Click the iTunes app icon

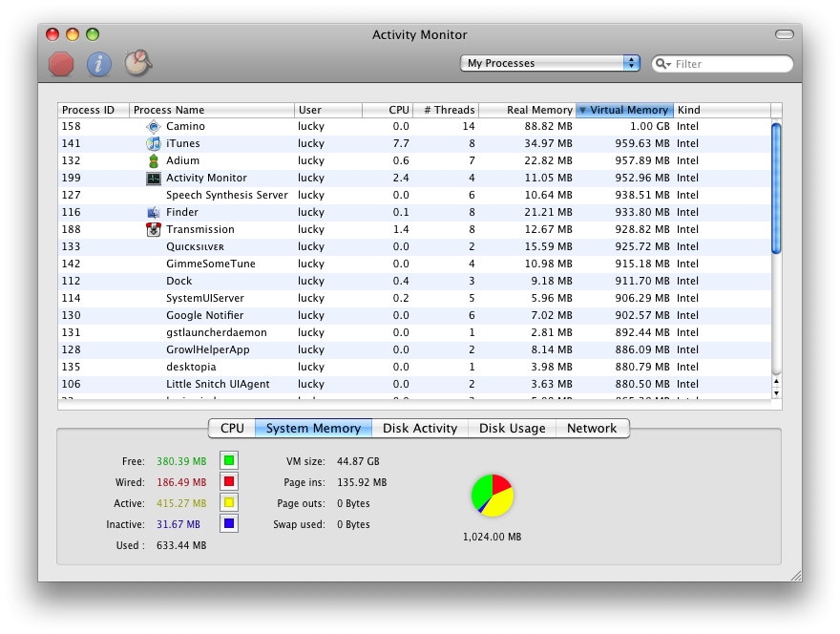pyautogui.click(x=154, y=143)
